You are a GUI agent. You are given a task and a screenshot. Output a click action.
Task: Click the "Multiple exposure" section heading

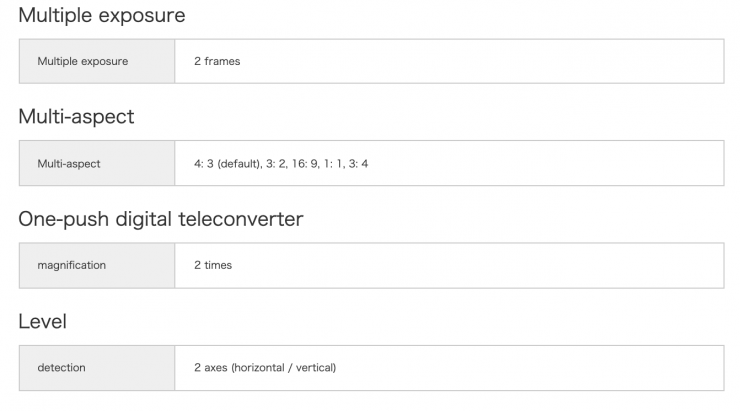pos(101,16)
